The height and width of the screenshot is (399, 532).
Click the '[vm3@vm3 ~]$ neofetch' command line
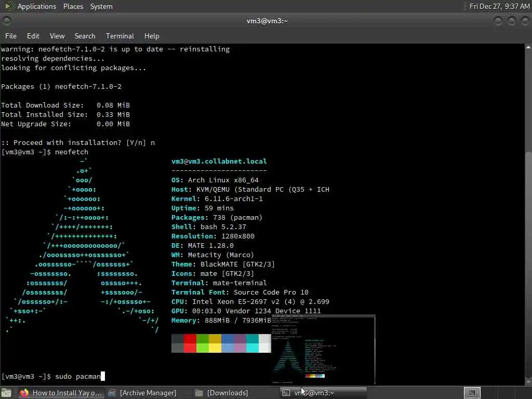tap(45, 152)
